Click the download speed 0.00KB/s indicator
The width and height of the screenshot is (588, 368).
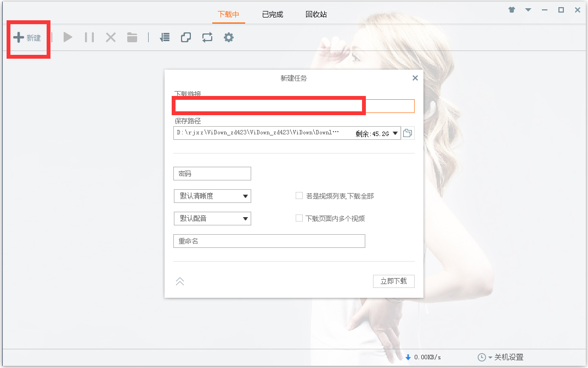point(427,357)
